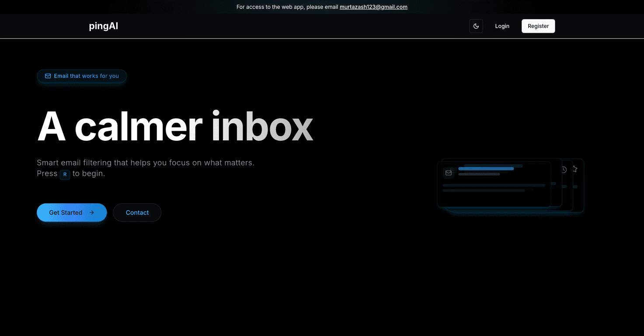Open the Contact page
This screenshot has height=336, width=644.
click(137, 212)
